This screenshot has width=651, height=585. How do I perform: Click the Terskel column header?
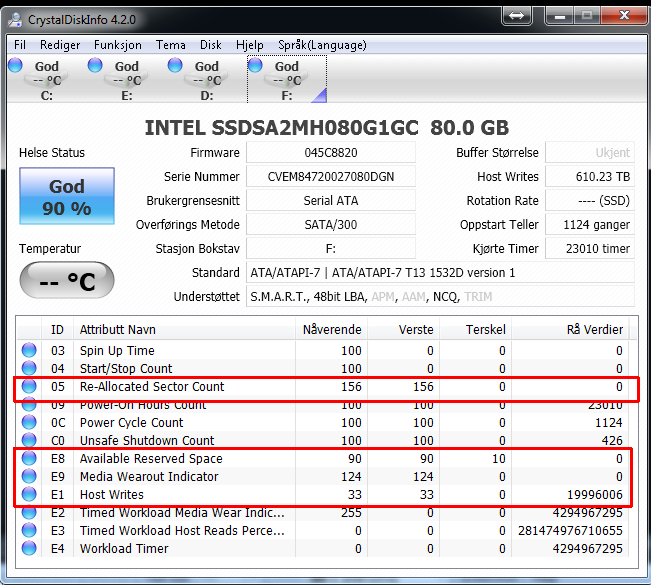click(475, 329)
